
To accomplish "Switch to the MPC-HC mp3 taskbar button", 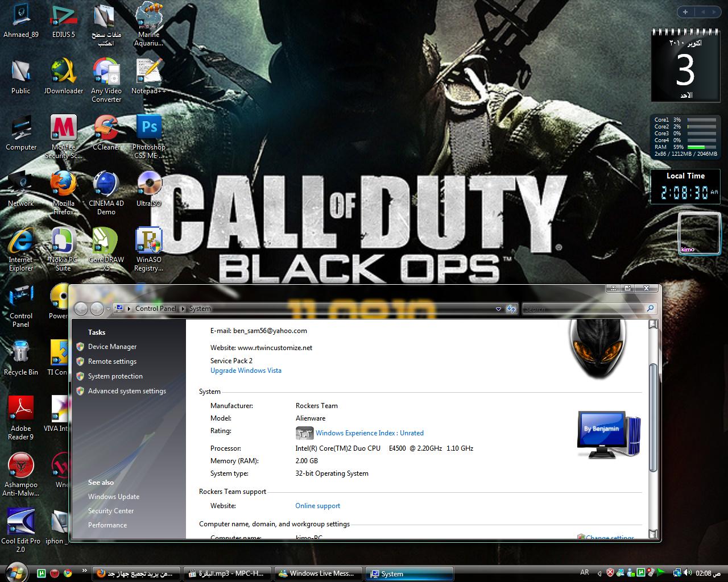I will click(227, 573).
